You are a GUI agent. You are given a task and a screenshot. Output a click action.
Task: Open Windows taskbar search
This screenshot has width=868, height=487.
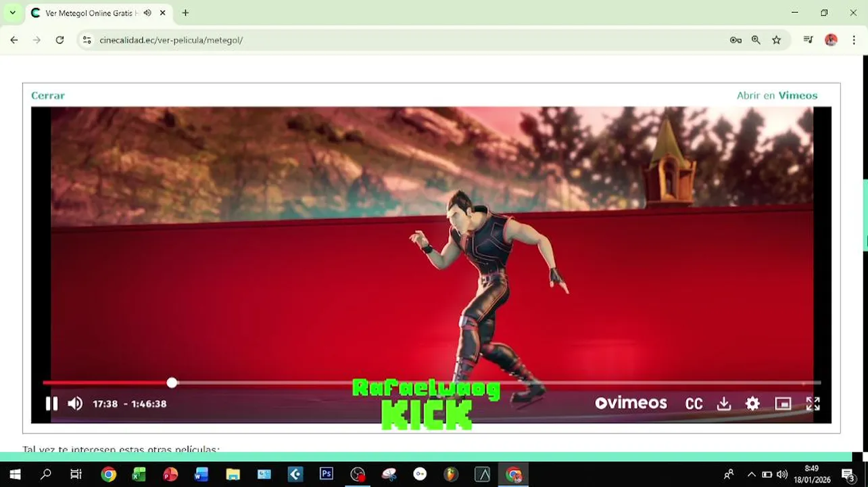46,475
